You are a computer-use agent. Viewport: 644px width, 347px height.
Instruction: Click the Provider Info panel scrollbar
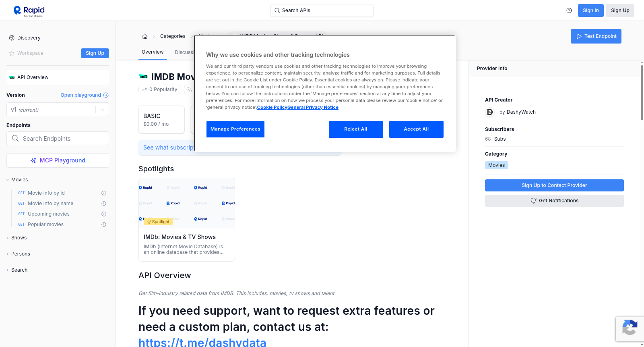point(642,92)
